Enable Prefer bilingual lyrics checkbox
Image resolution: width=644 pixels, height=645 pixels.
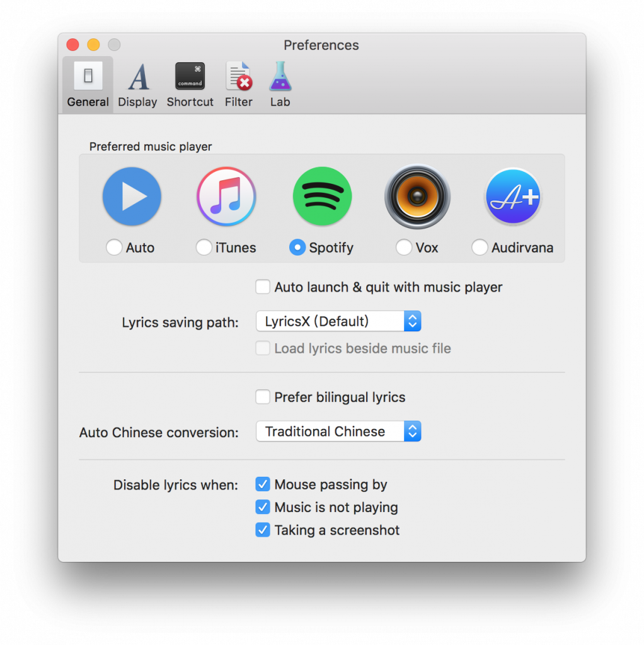[x=263, y=397]
